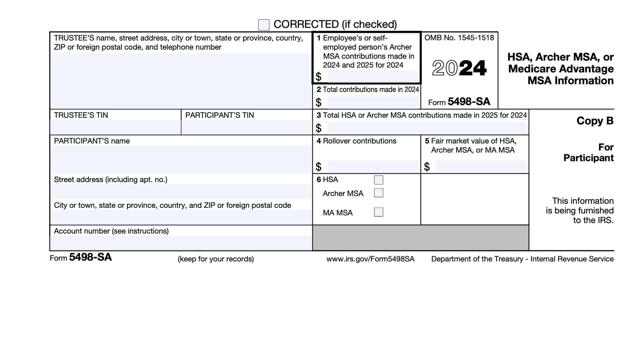The image size is (644, 362).
Task: Toggle the HSA account type checkbox
Action: (x=379, y=179)
